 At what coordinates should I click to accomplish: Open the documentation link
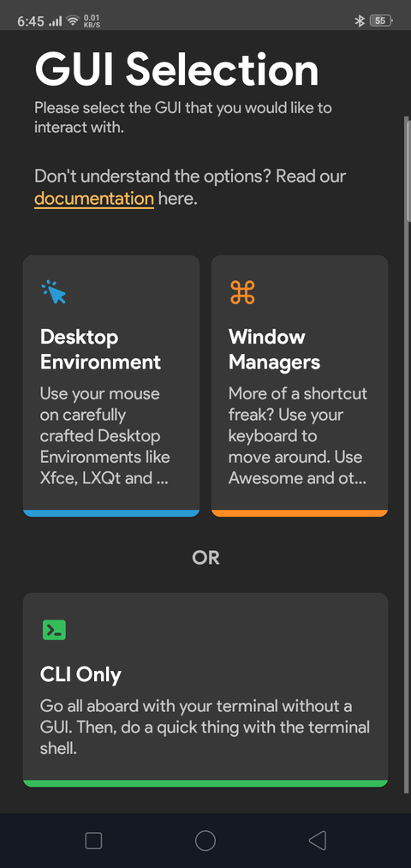coord(94,198)
